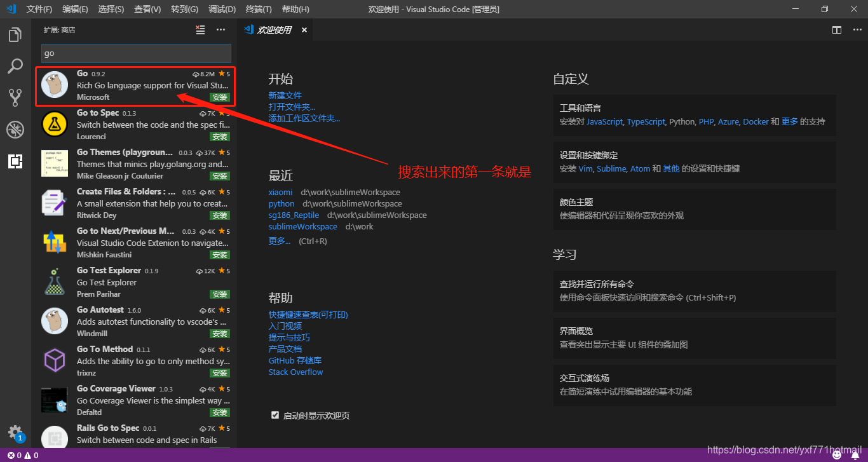Open the 终端(T) menu
Screen dimensions: 868x462
tap(259, 9)
